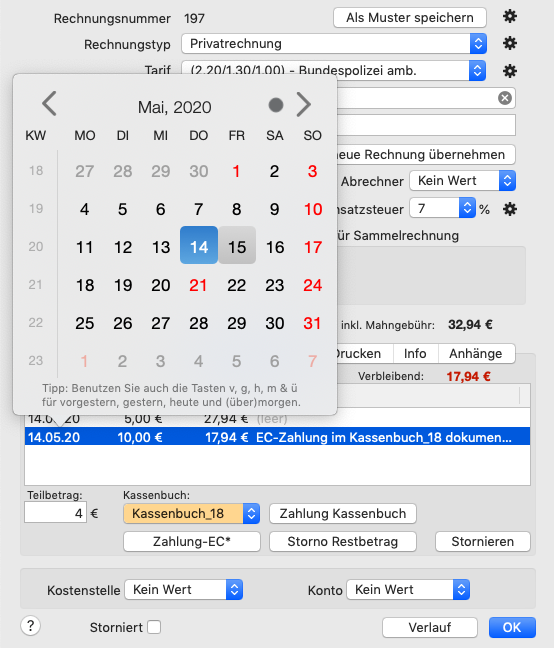554x648 pixels.
Task: Click the Teilbetrag amount field
Action: pos(55,512)
